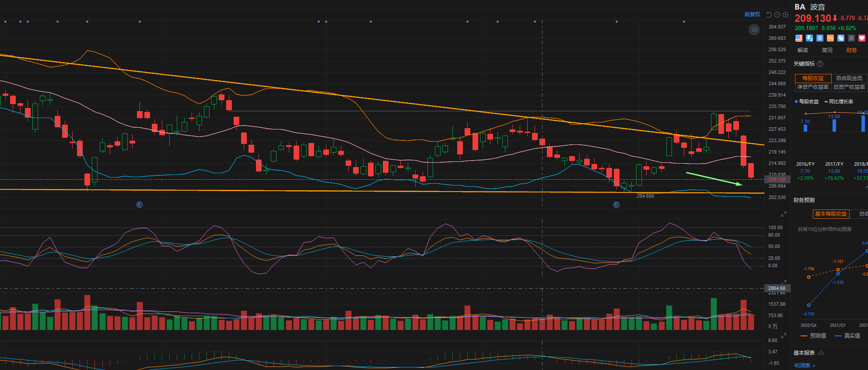Toggle the 预测值 legend series
Screen dimensions: 868x370
(x=813, y=336)
